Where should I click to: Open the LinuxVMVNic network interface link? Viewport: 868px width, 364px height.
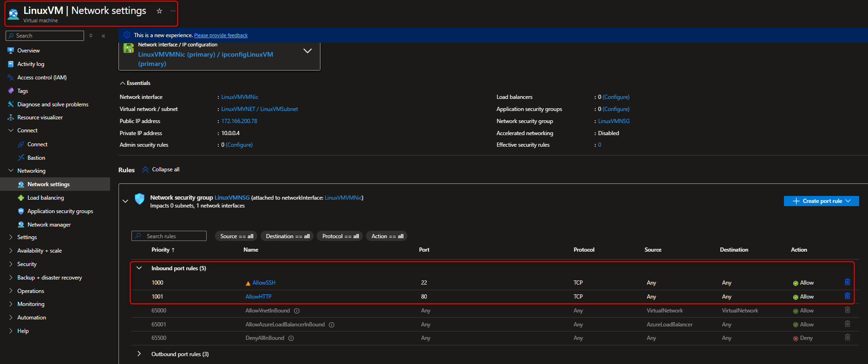click(240, 97)
